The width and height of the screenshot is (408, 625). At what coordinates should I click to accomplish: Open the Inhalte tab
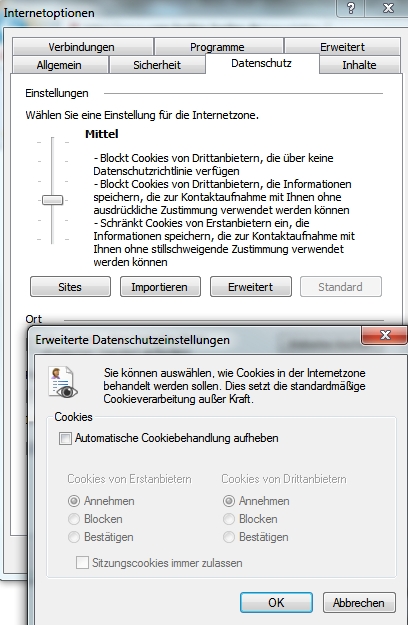tap(359, 65)
